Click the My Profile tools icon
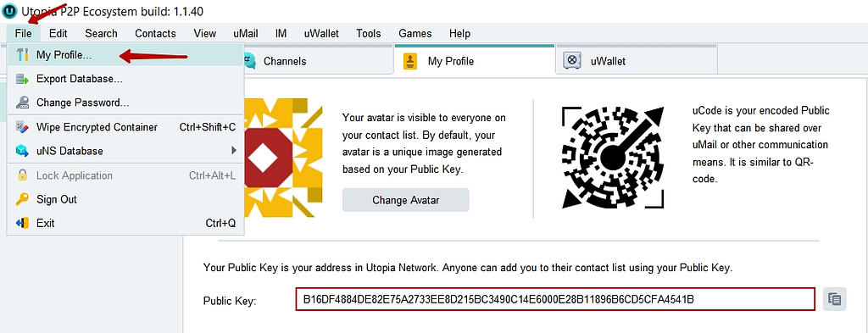 coord(23,55)
